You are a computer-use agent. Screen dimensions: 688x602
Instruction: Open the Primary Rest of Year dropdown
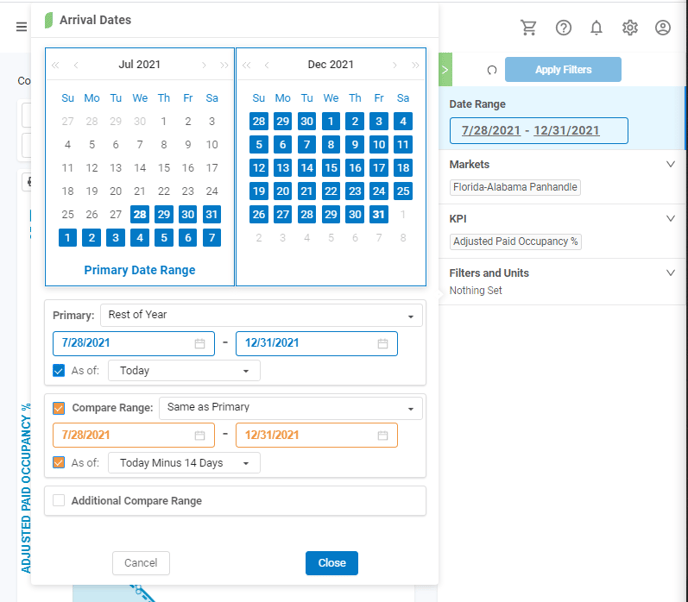261,315
